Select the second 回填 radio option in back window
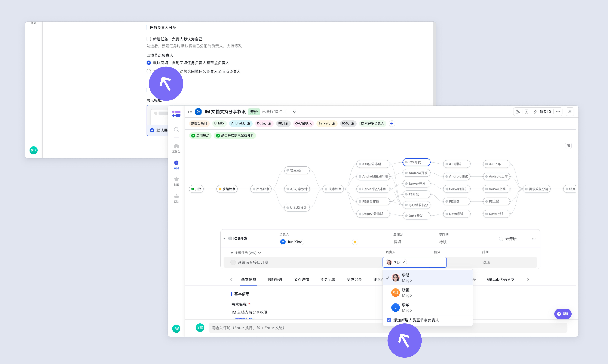The height and width of the screenshot is (364, 608). pyautogui.click(x=149, y=71)
